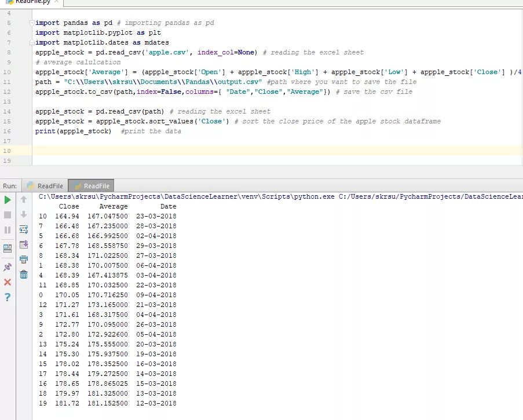523x420 pixels.
Task: Click the date 09-04-2018 in output
Action: (156, 295)
